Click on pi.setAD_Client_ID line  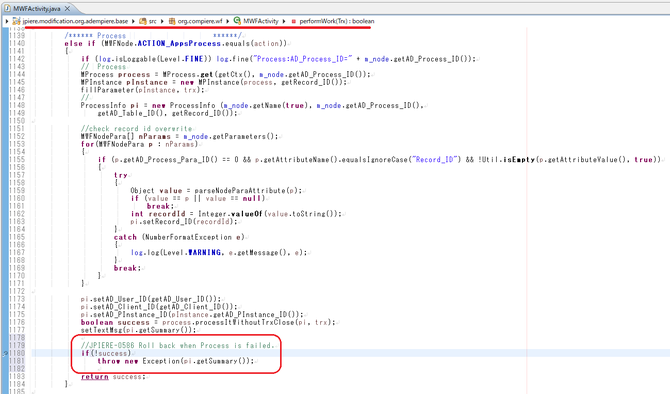[159, 307]
